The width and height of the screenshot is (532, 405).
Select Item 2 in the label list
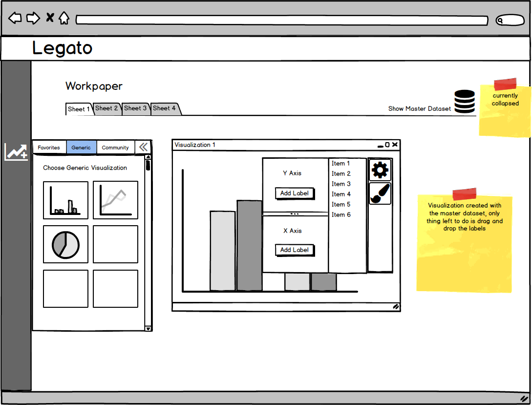coord(341,173)
